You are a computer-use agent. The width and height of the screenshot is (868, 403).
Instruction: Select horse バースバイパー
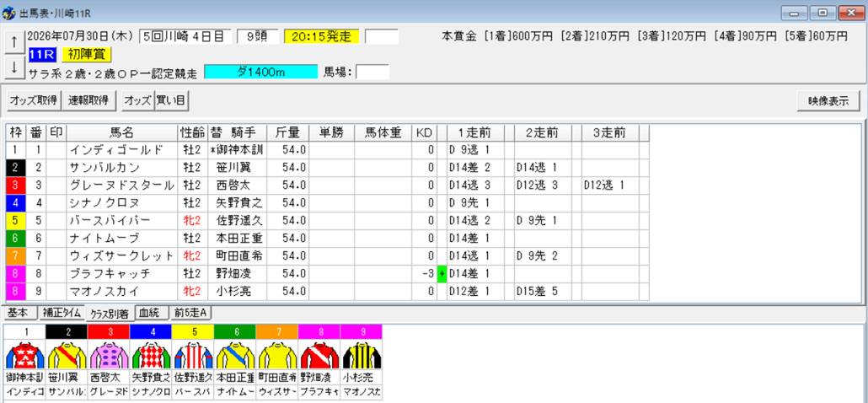click(x=110, y=220)
